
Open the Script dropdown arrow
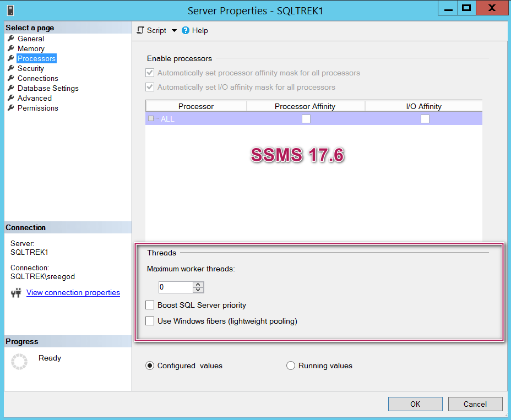click(174, 30)
